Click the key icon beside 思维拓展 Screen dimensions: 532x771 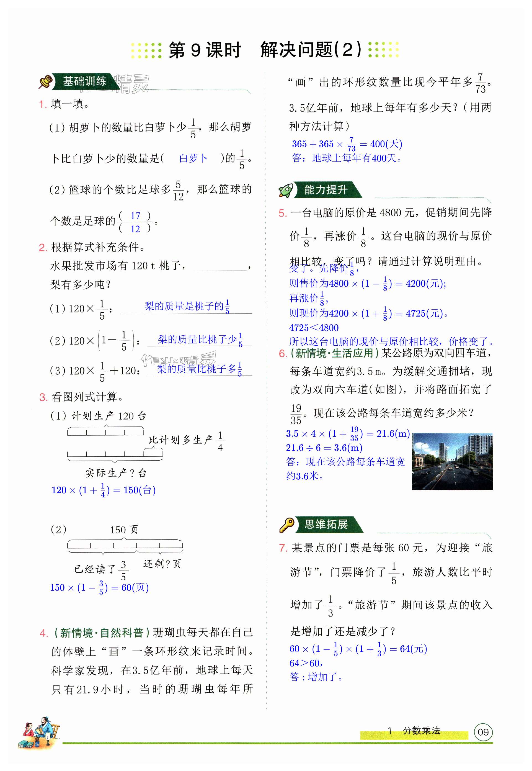coord(287,525)
